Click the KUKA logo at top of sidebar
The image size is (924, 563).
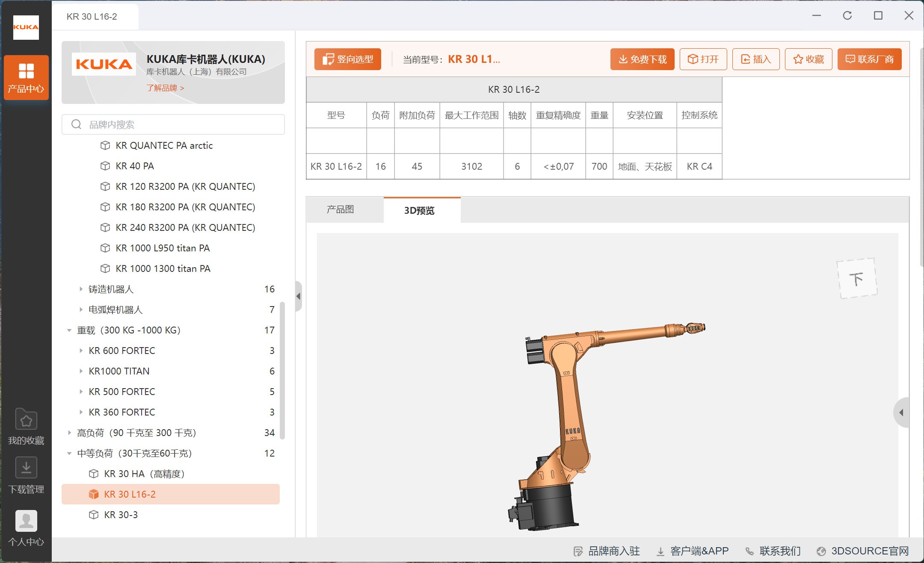point(26,27)
